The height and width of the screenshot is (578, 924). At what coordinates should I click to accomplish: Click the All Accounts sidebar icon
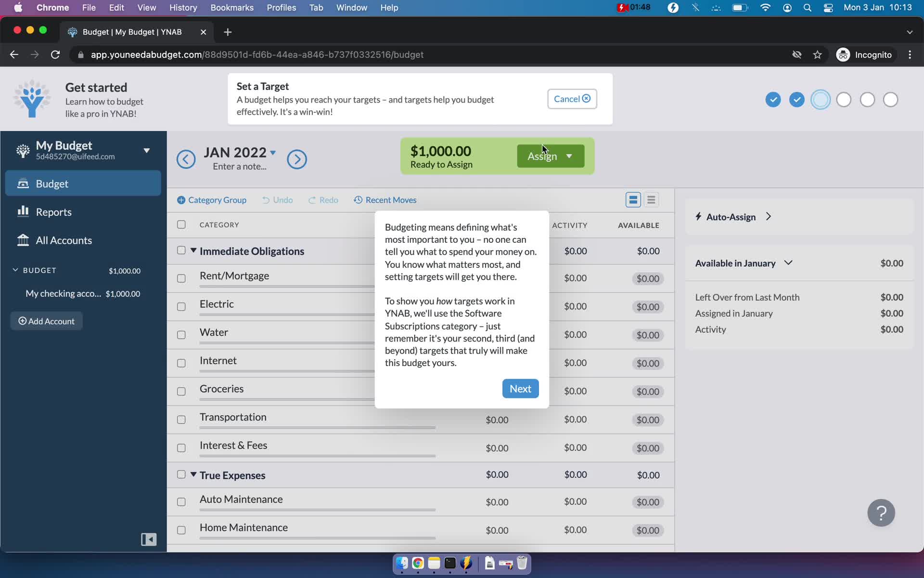click(23, 240)
